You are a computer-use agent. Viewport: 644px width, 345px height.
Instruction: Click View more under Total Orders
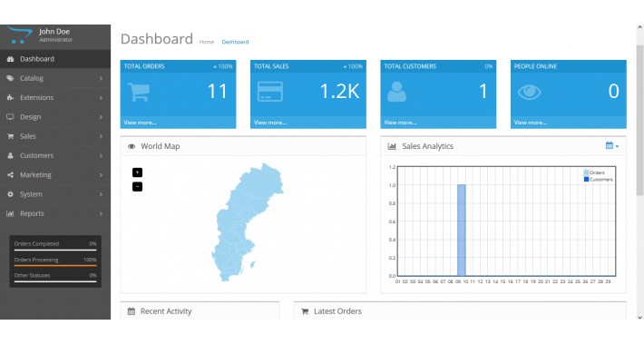140,123
